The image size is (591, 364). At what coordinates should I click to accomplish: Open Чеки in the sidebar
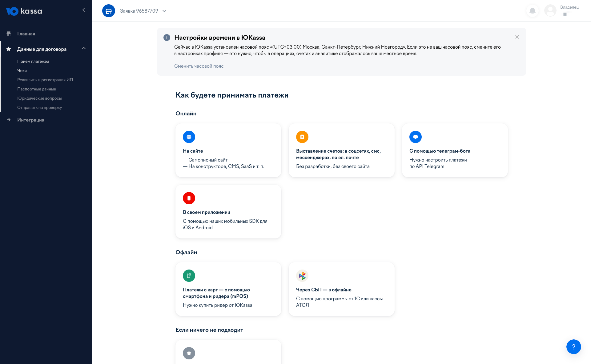[x=22, y=71]
